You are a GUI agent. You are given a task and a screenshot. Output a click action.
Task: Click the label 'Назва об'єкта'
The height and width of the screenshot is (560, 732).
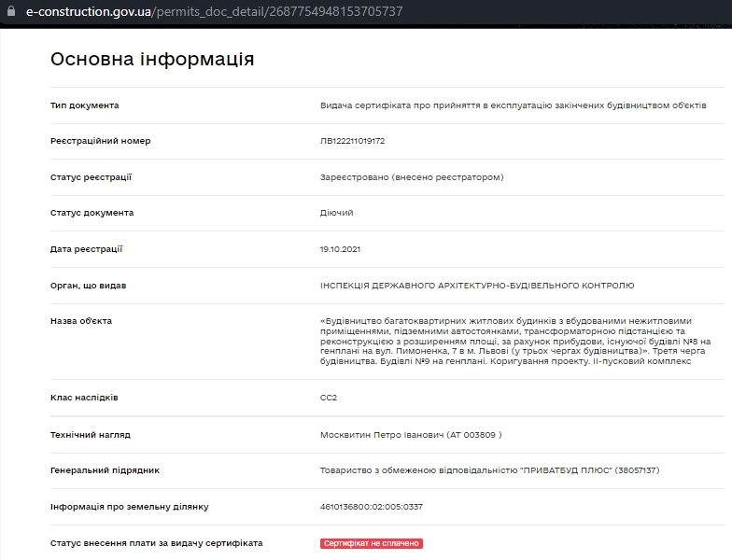(x=81, y=321)
